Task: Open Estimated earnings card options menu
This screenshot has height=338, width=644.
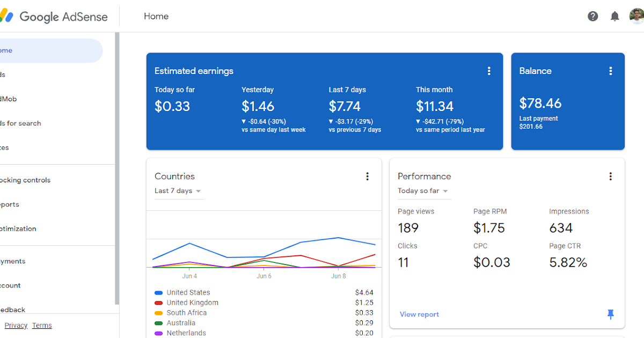Action: [x=489, y=71]
